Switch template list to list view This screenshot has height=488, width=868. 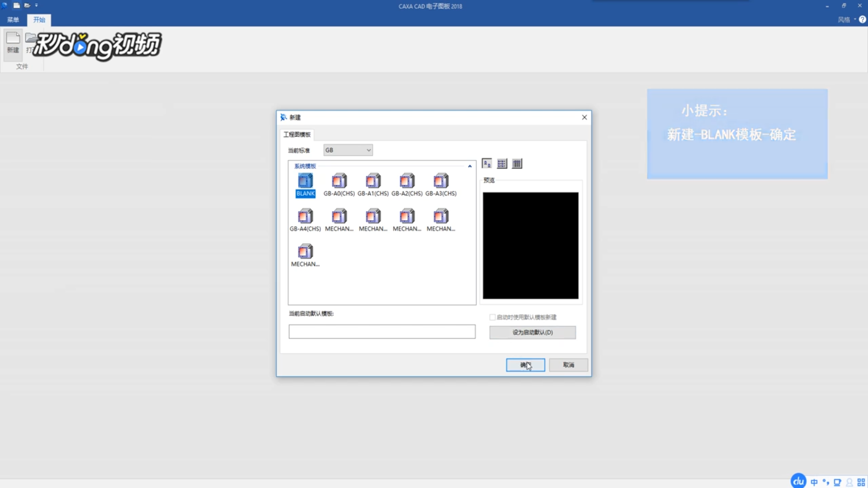(502, 164)
